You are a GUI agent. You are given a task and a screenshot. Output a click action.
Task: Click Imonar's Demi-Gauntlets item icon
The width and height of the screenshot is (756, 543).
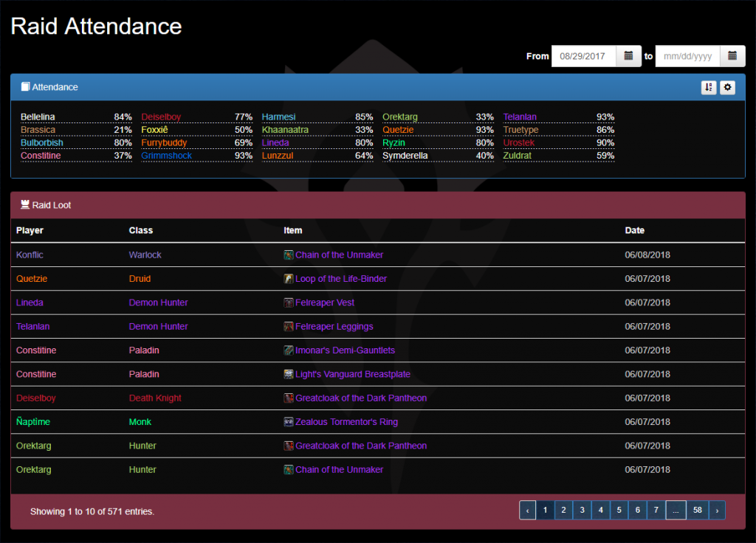click(x=286, y=350)
